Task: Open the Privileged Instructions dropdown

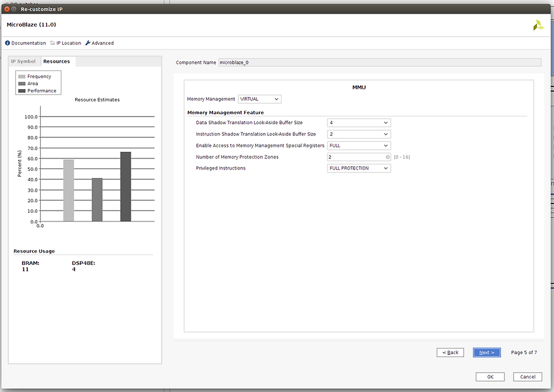Action: [x=359, y=169]
